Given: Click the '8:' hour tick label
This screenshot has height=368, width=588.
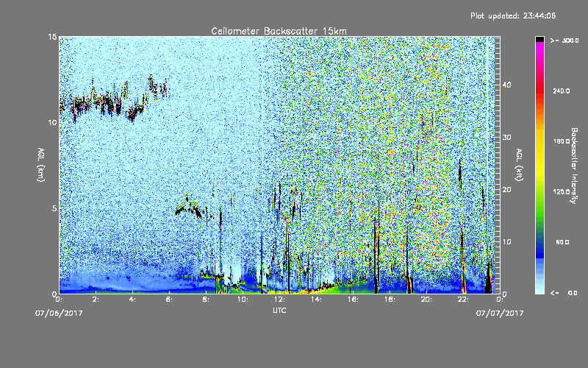Looking at the screenshot, I should point(206,300).
